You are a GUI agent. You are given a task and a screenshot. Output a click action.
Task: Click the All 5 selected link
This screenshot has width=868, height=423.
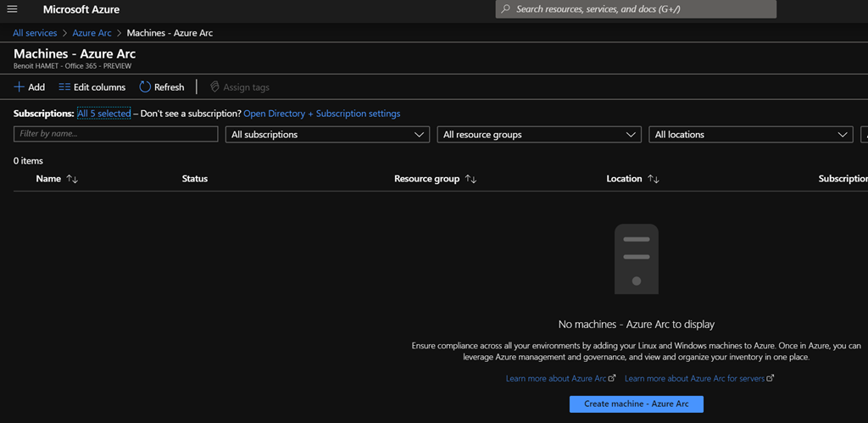[x=103, y=114]
